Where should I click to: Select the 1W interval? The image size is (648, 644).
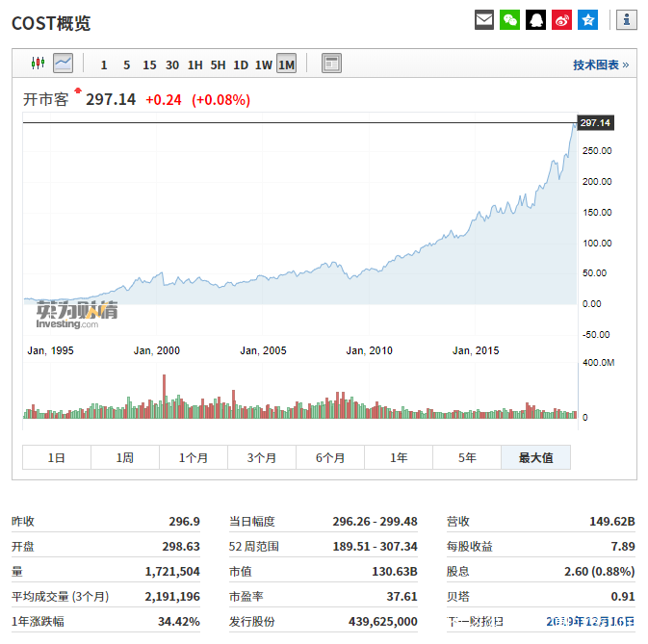click(x=263, y=64)
